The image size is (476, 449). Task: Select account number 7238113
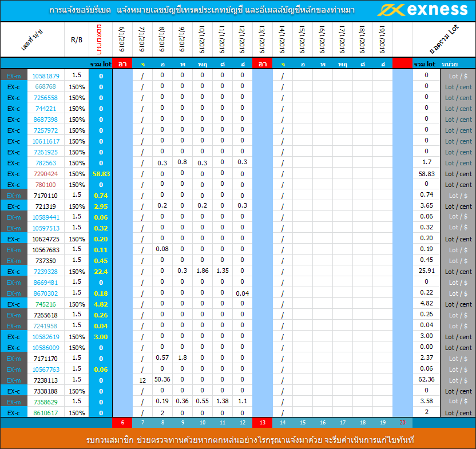pyautogui.click(x=46, y=380)
